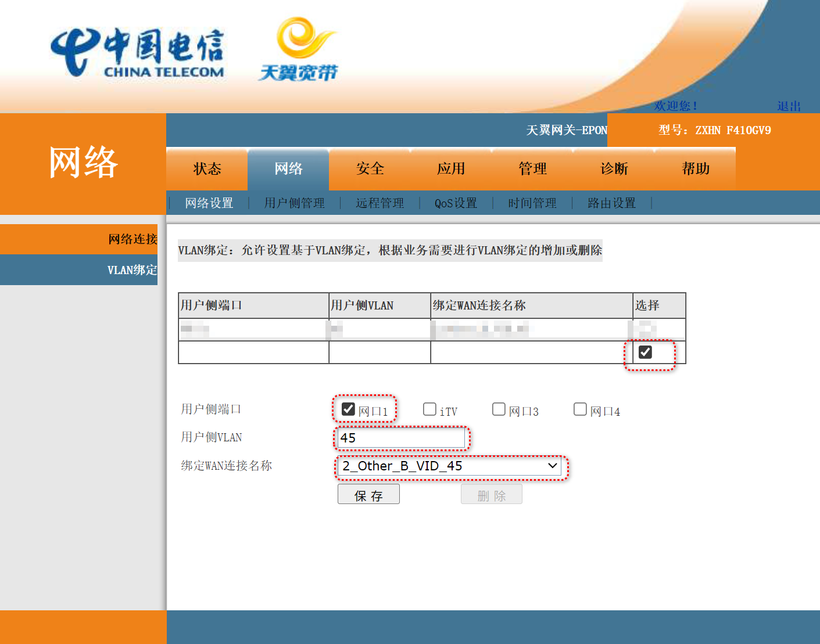
Task: Click the China Telecom logo
Action: (x=137, y=53)
